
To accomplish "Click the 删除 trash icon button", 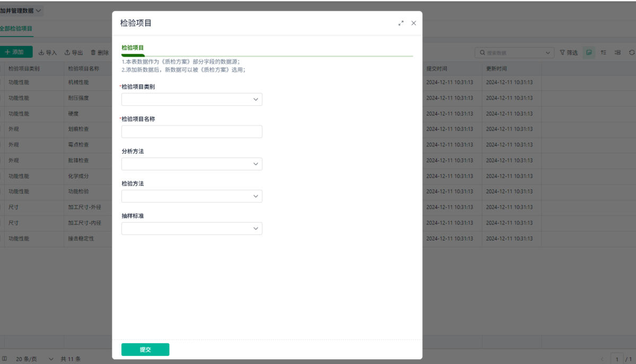I will point(100,52).
